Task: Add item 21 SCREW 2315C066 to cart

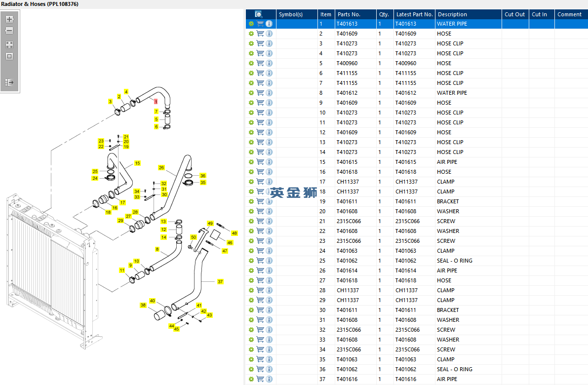Action: 260,221
